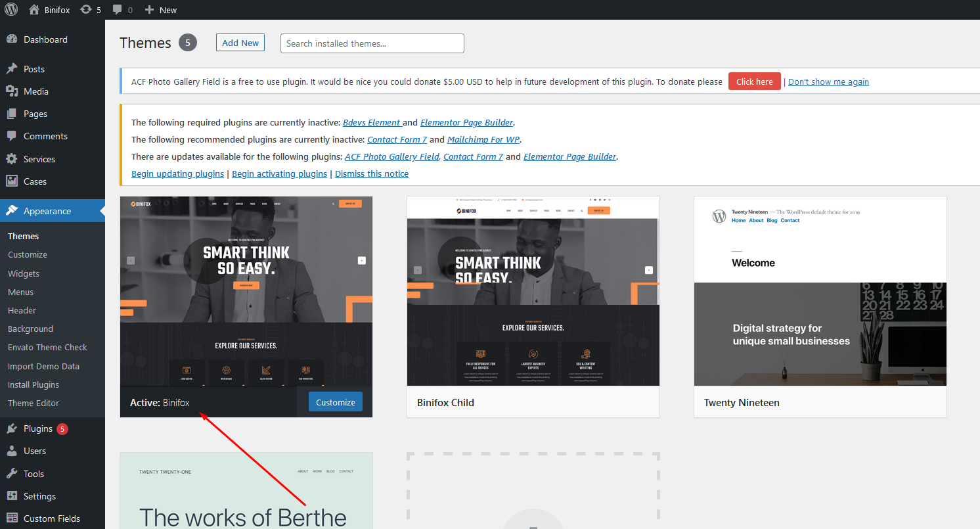Click the Add New theme button

tap(240, 43)
